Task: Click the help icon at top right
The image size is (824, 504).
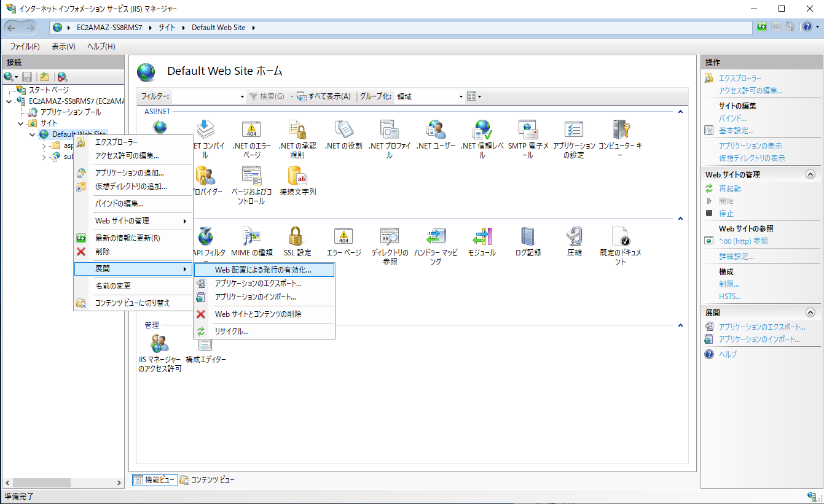Action: (807, 27)
